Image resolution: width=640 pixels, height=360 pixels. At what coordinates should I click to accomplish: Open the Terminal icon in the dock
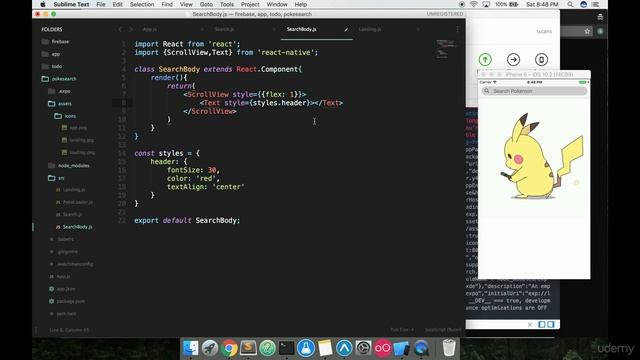[x=287, y=348]
